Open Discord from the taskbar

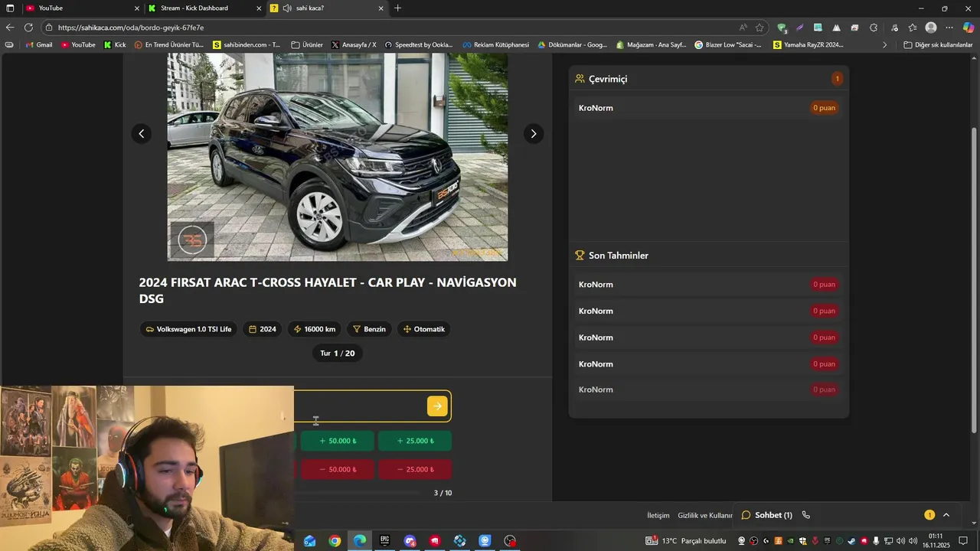click(410, 541)
